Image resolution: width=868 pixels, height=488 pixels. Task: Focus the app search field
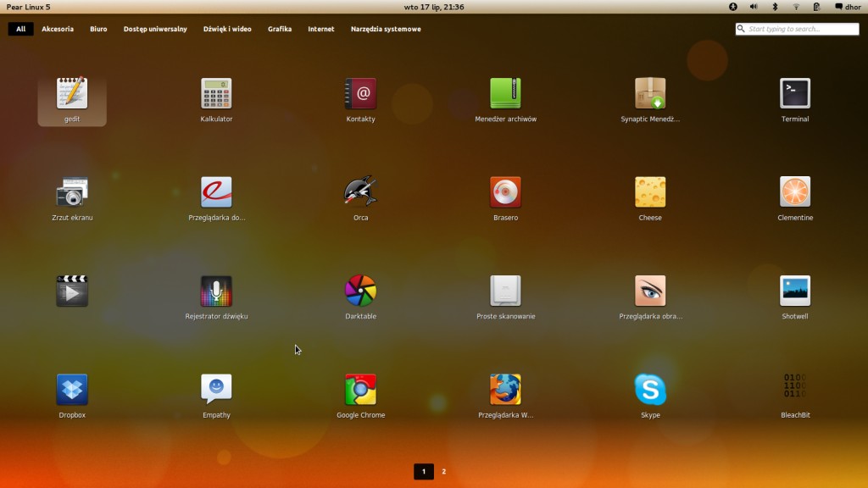(x=797, y=29)
